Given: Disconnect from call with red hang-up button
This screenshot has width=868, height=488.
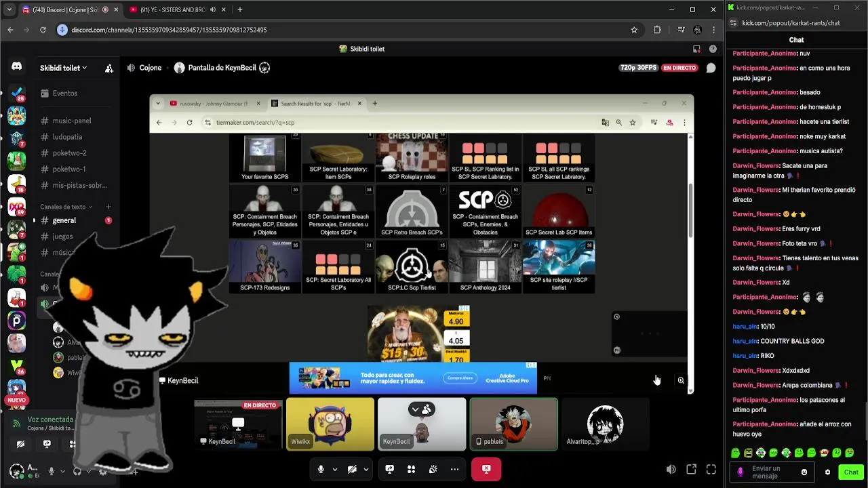Looking at the screenshot, I should tap(486, 469).
